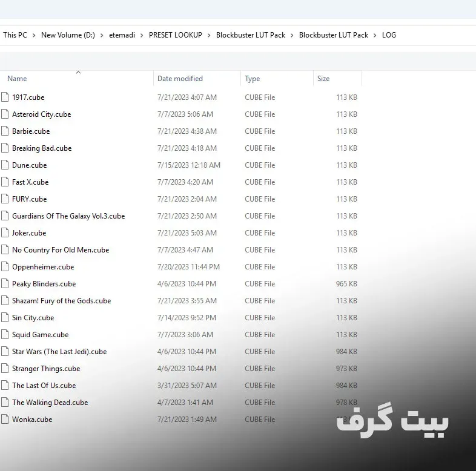This screenshot has height=471, width=476.
Task: Select the Squid Game.cube file name
Action: coord(41,335)
